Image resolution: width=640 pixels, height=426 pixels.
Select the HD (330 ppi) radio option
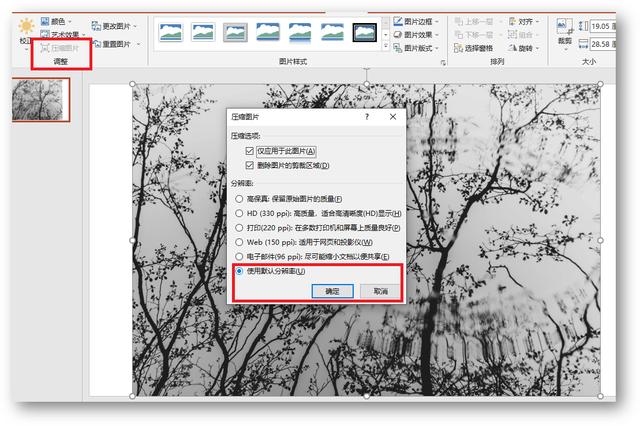(x=239, y=213)
